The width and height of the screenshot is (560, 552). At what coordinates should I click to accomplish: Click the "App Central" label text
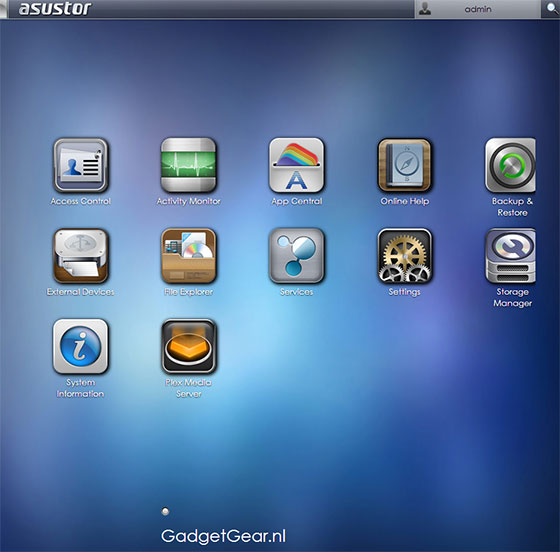[296, 201]
